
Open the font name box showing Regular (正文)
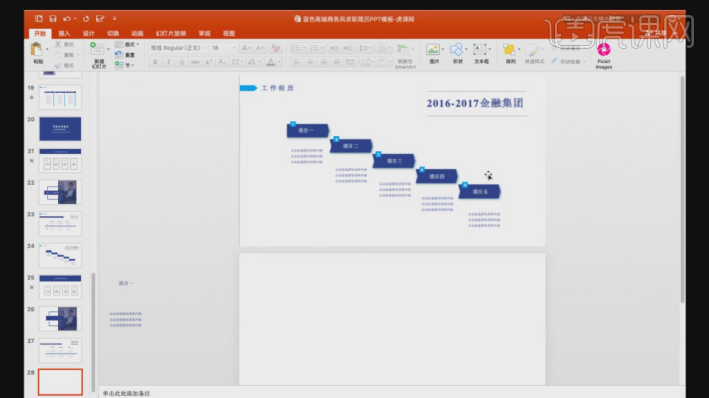(x=178, y=48)
